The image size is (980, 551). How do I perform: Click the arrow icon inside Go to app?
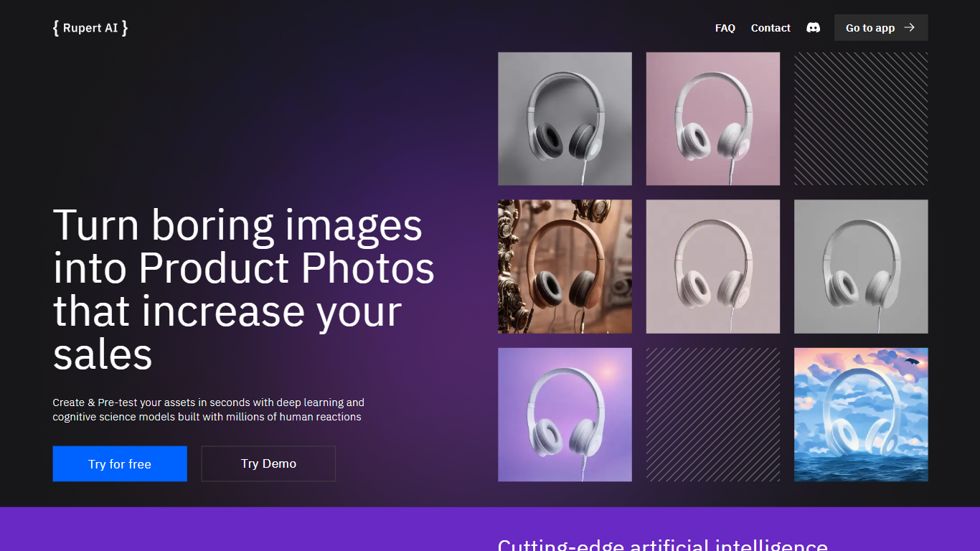pyautogui.click(x=909, y=28)
